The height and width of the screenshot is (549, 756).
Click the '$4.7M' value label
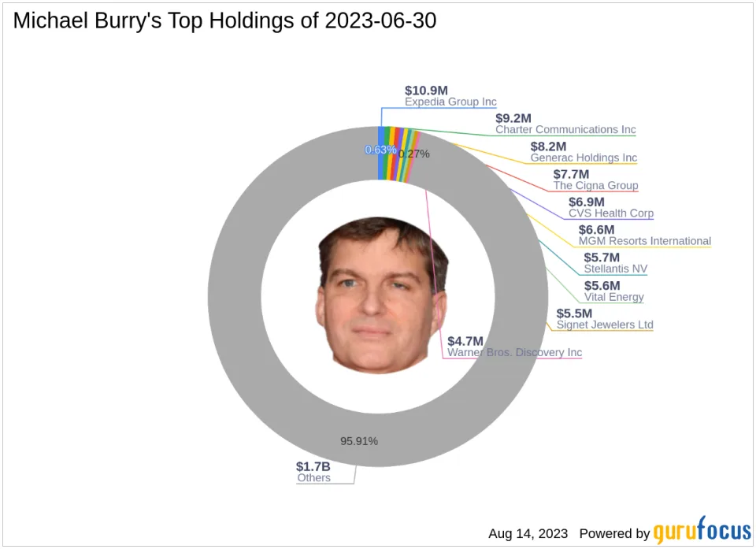465,342
